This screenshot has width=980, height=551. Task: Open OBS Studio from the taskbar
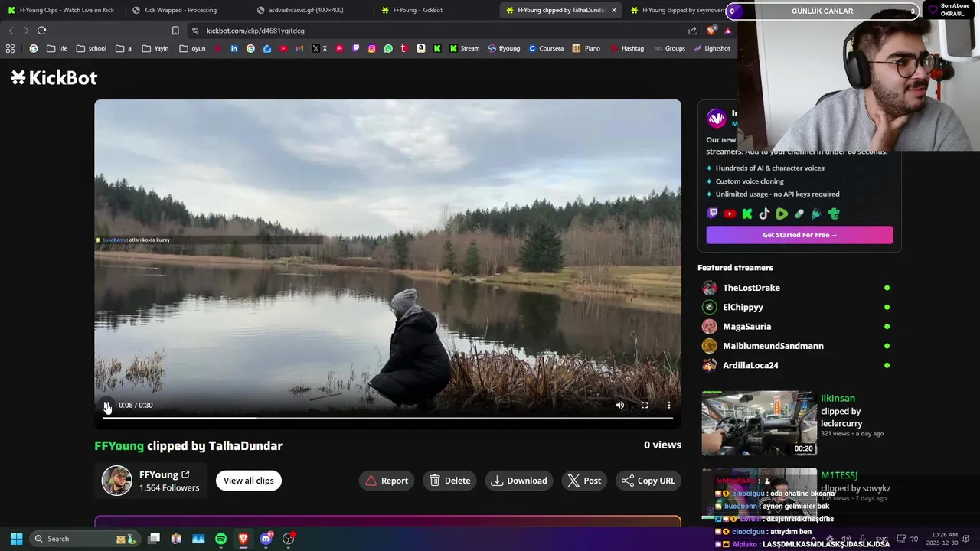point(289,539)
